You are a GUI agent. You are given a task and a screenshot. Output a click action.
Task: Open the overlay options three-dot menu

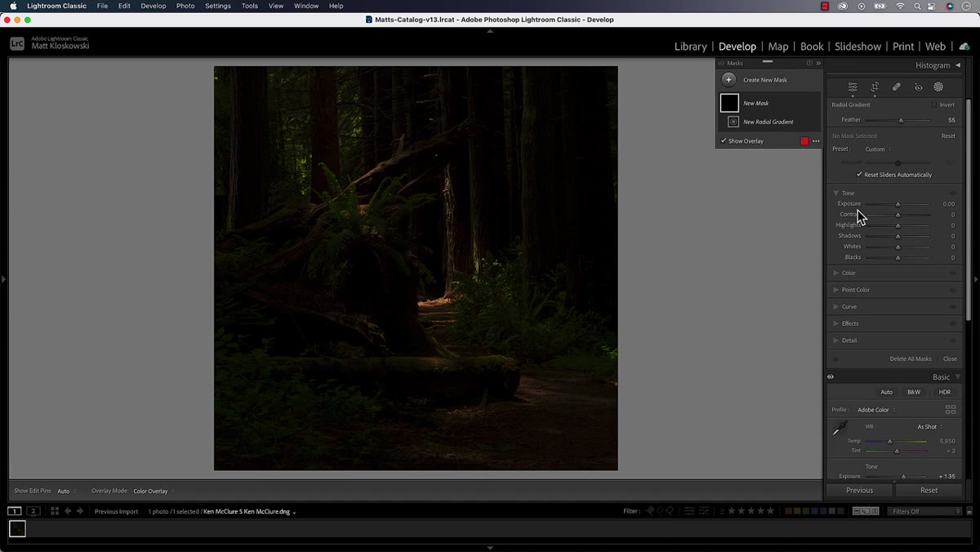tap(816, 141)
